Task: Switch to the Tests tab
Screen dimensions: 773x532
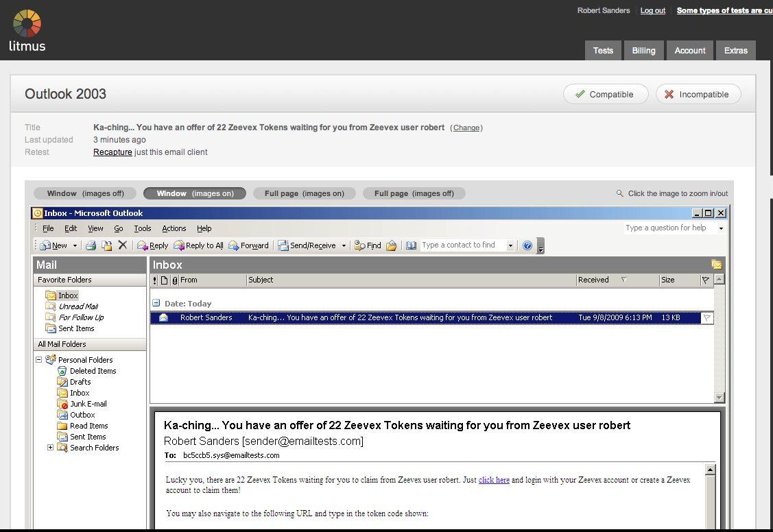Action: click(x=603, y=50)
